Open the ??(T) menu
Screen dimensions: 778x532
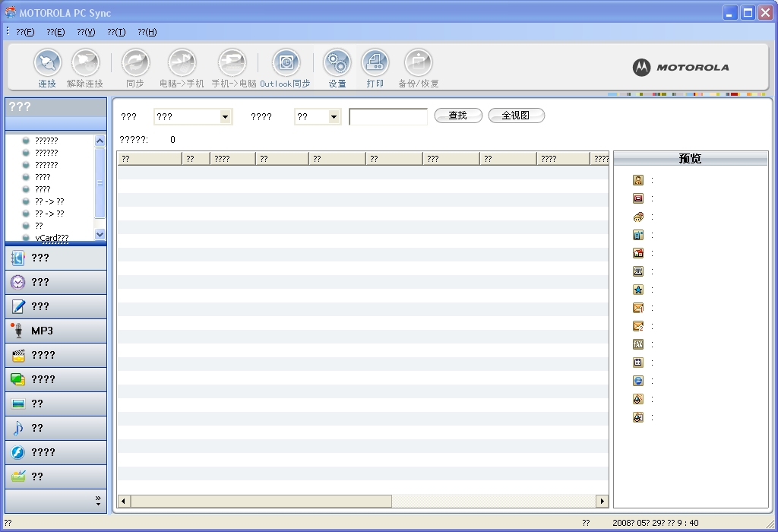tap(116, 32)
